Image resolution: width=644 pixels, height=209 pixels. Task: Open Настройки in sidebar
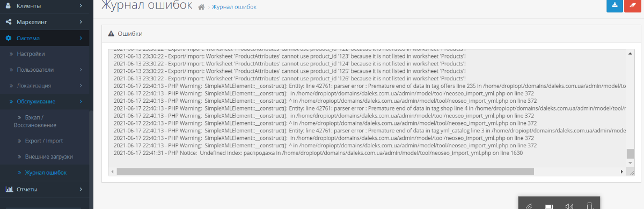click(x=31, y=54)
